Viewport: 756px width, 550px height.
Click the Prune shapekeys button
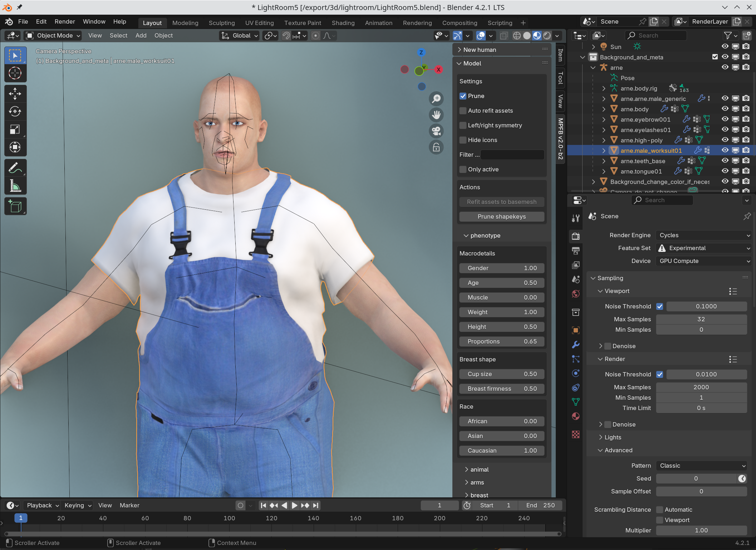pyautogui.click(x=502, y=216)
